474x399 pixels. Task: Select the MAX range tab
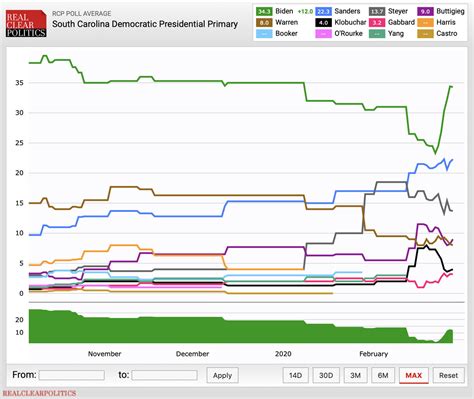coord(414,375)
